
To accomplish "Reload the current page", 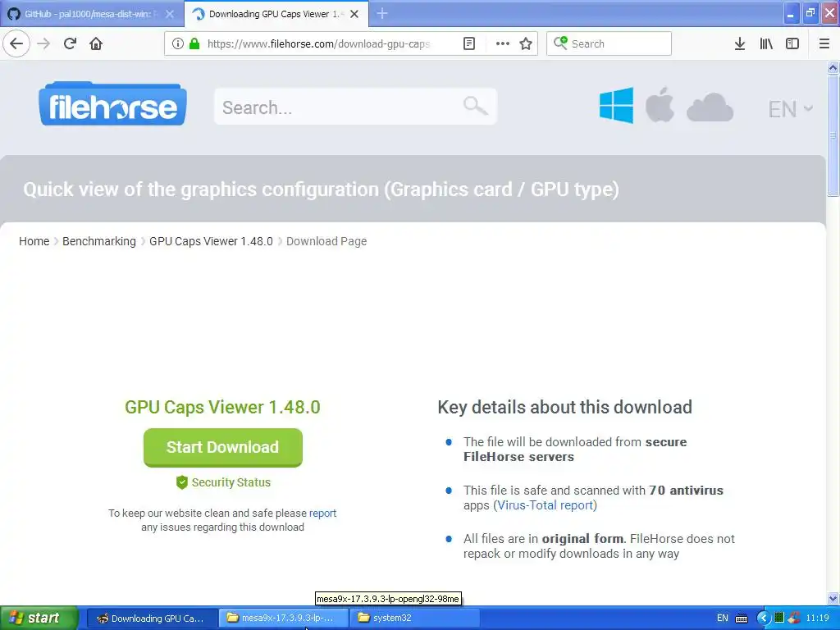I will tap(70, 43).
